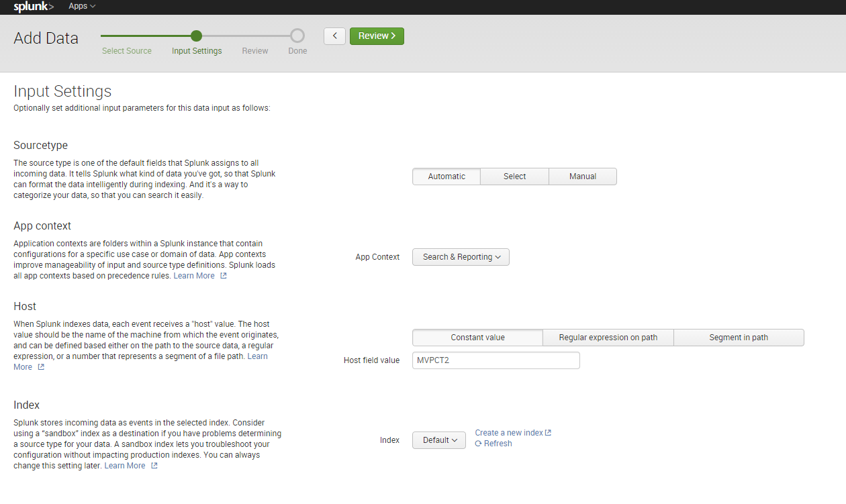The width and height of the screenshot is (846, 504).
Task: Open the Apps menu
Action: pyautogui.click(x=82, y=6)
